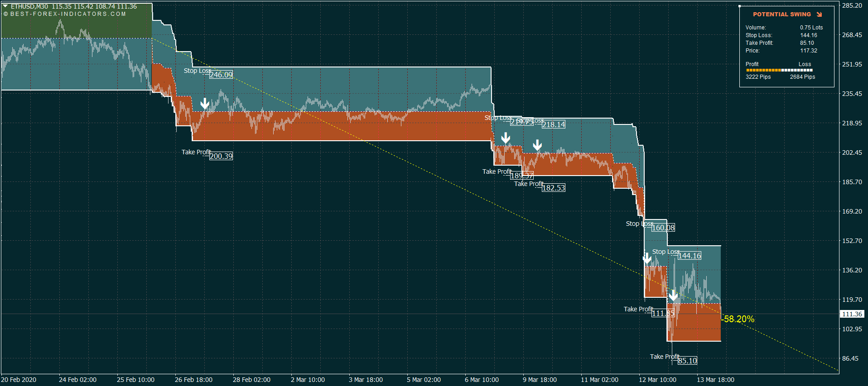Click the sell arrow below Stop Loss 160.08
868x386 pixels.
[x=647, y=258]
